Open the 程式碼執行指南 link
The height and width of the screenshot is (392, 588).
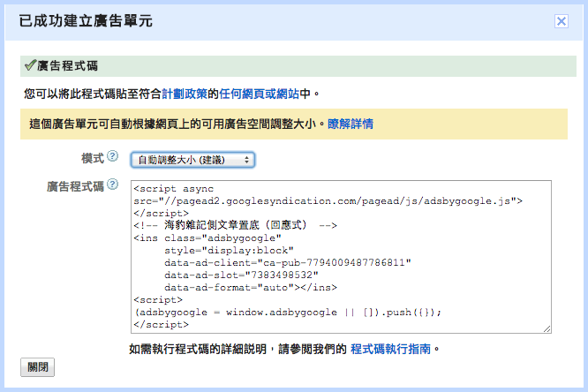[x=390, y=349]
